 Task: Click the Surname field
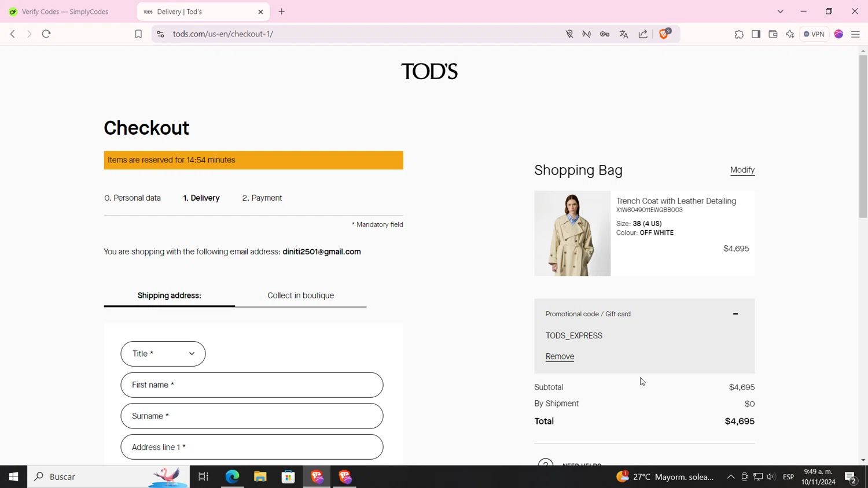252,416
